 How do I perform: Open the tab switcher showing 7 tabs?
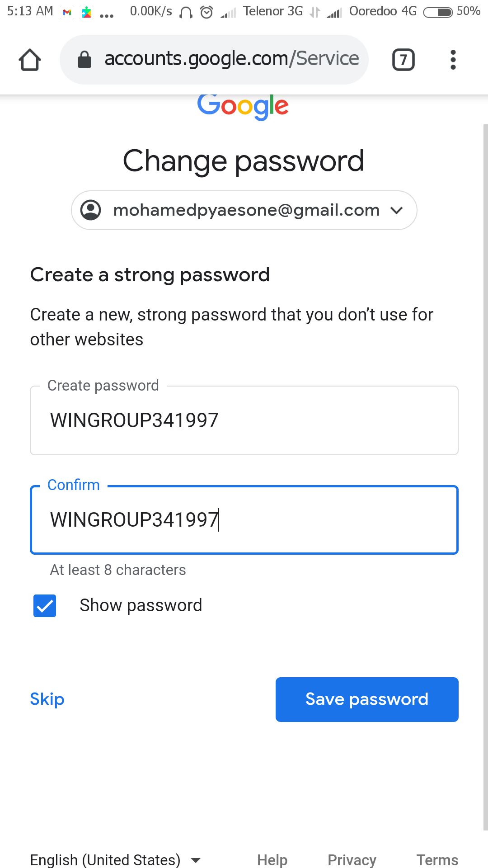tap(403, 60)
